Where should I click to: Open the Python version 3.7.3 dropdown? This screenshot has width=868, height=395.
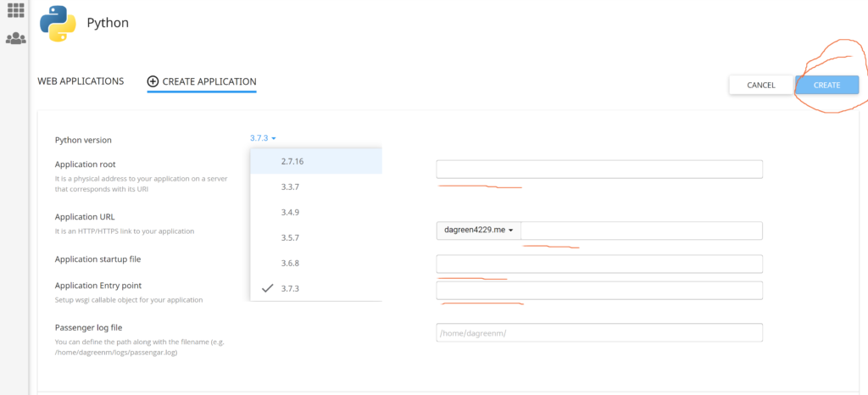tap(263, 138)
